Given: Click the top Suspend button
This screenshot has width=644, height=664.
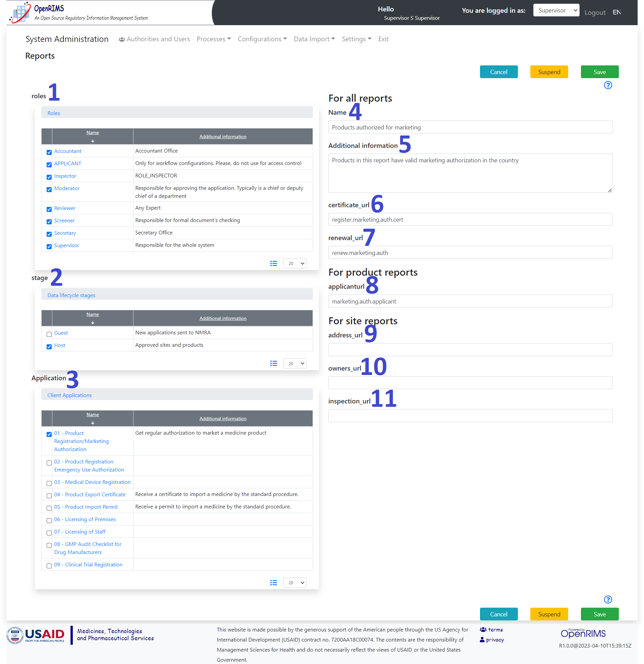Looking at the screenshot, I should click(549, 72).
